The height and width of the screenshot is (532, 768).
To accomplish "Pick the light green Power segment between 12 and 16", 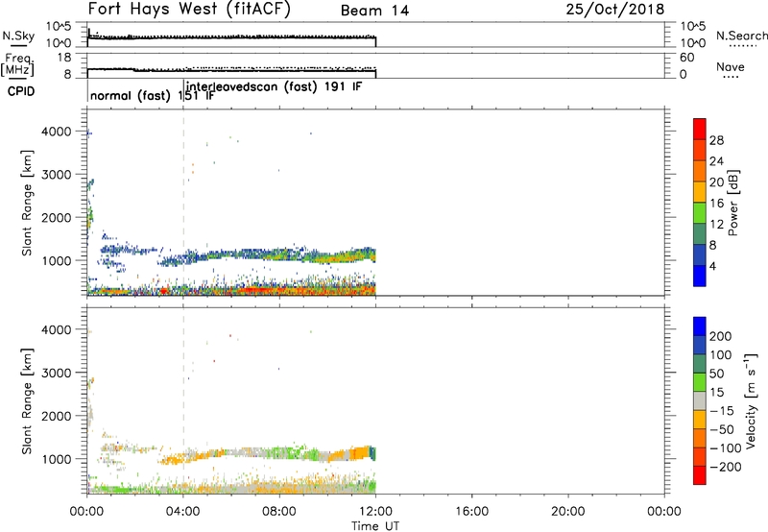I will pyautogui.click(x=700, y=212).
